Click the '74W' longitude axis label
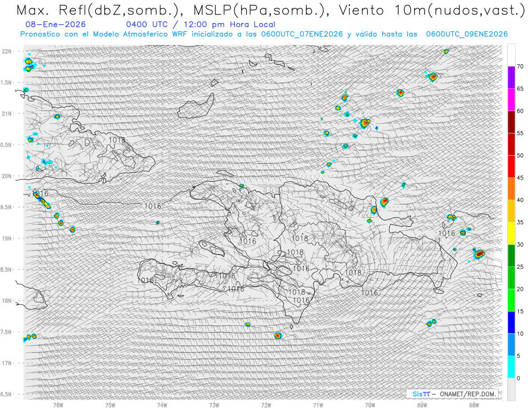This screenshot has width=532, height=411. coord(162,405)
